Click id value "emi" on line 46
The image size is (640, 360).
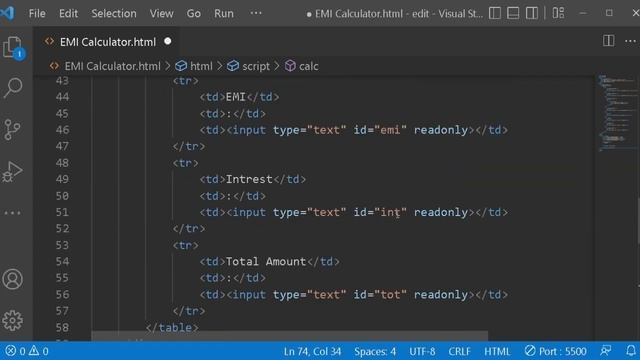[x=390, y=130]
